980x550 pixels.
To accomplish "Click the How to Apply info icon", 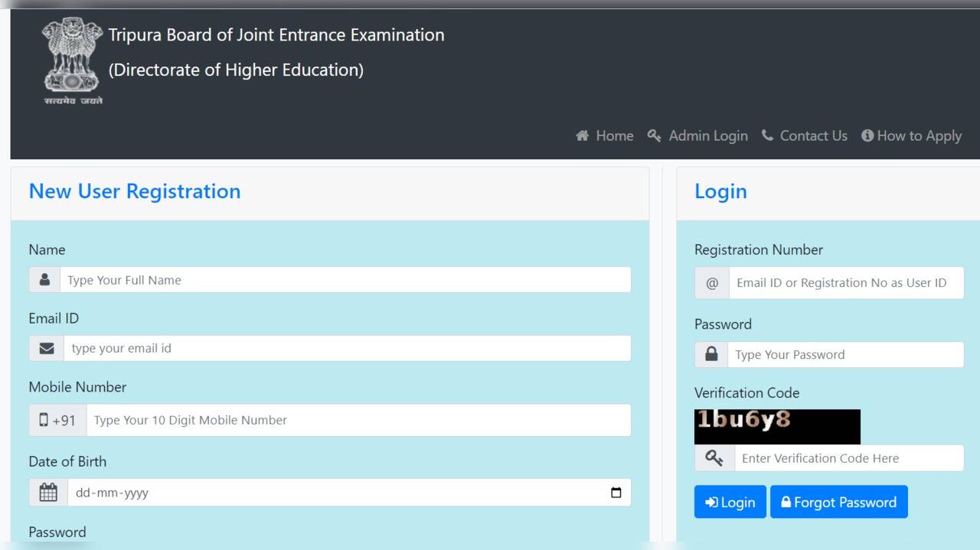I will pos(867,135).
